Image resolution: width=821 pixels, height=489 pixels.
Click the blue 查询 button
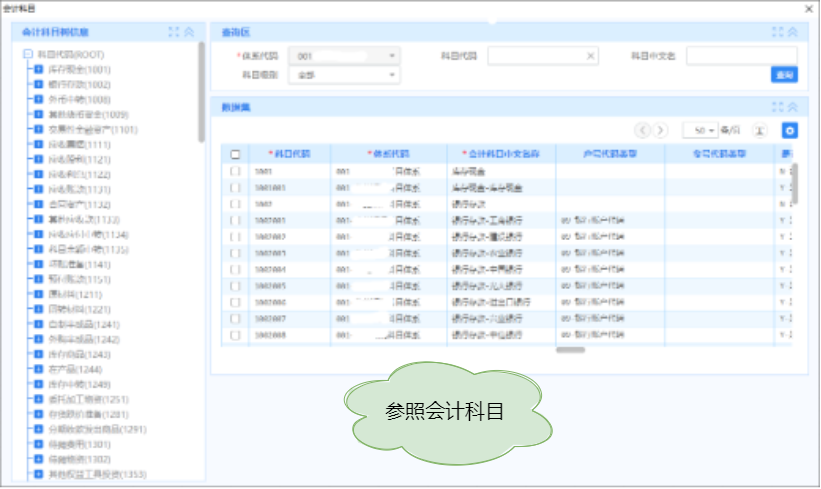783,75
